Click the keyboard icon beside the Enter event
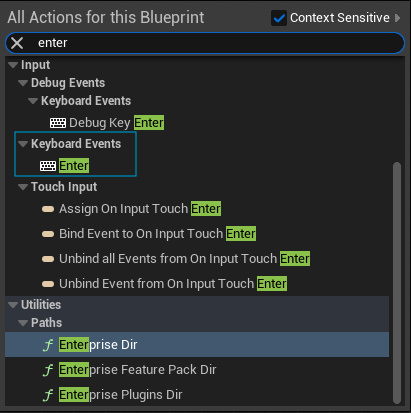The image size is (411, 413). click(x=48, y=166)
